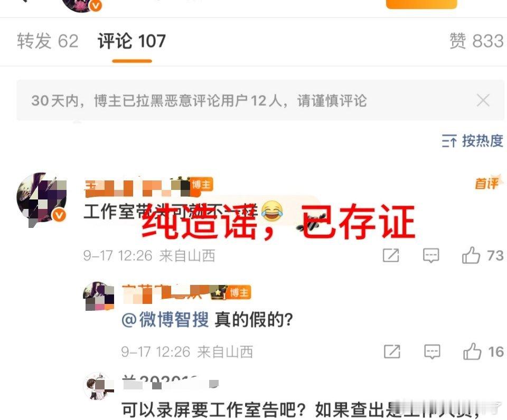Screen dimensions: 507x420
Task: Select the 评论 107 tab
Action: coord(132,41)
